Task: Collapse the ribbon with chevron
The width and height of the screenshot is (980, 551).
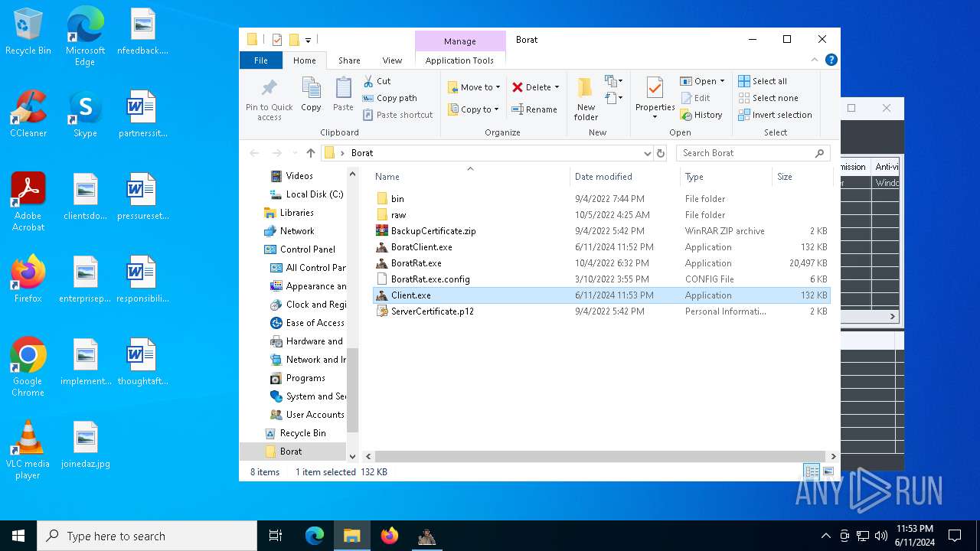Action: tap(815, 60)
